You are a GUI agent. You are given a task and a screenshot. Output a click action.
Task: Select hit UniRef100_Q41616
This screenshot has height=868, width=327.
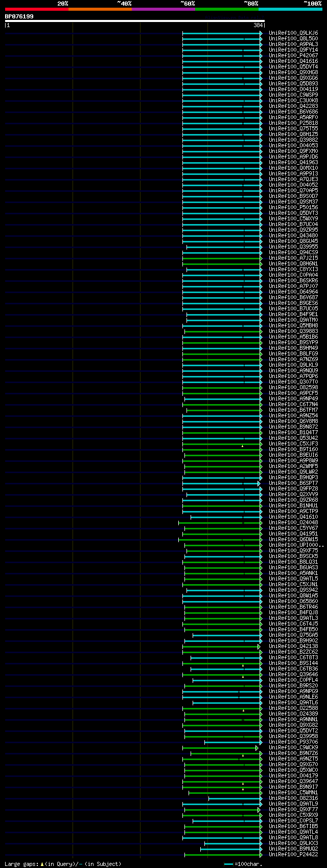pyautogui.click(x=293, y=61)
